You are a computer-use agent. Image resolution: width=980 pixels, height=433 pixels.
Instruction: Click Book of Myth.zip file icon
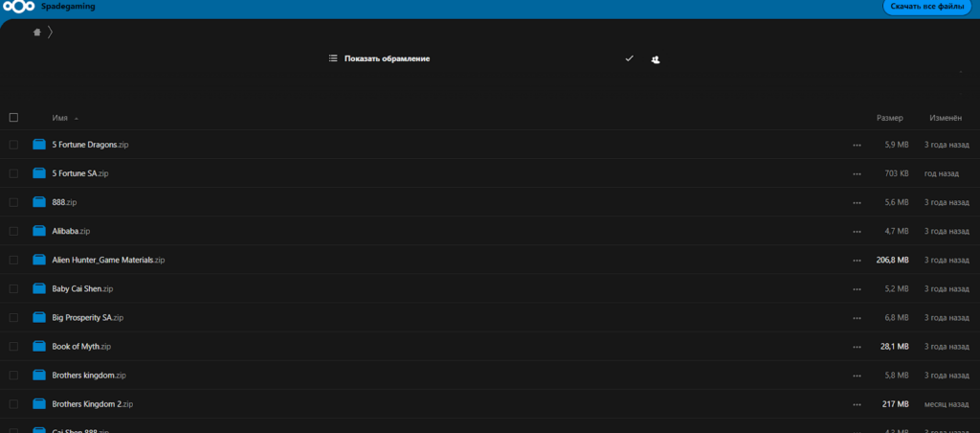coord(39,346)
